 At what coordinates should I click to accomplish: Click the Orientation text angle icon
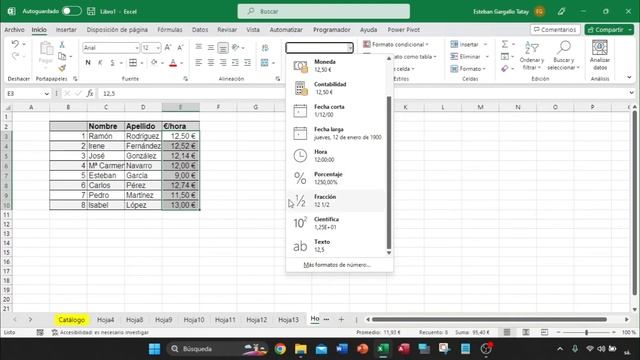(x=236, y=48)
